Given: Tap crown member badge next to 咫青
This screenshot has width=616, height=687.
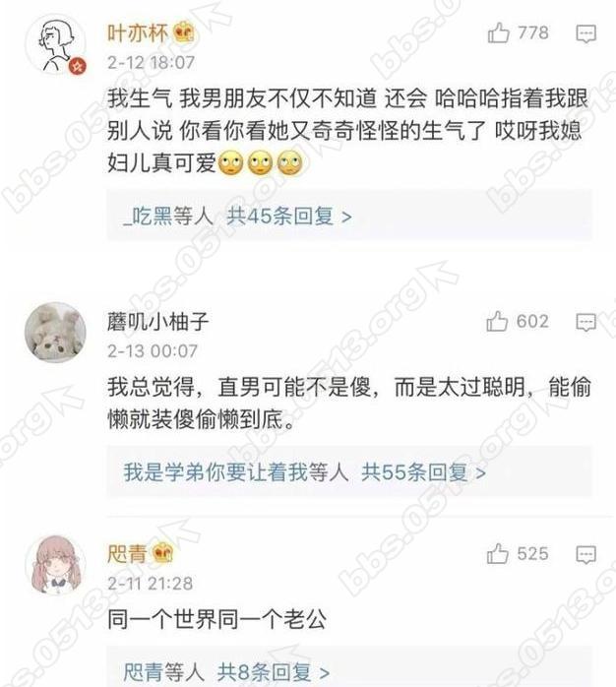Looking at the screenshot, I should [162, 553].
